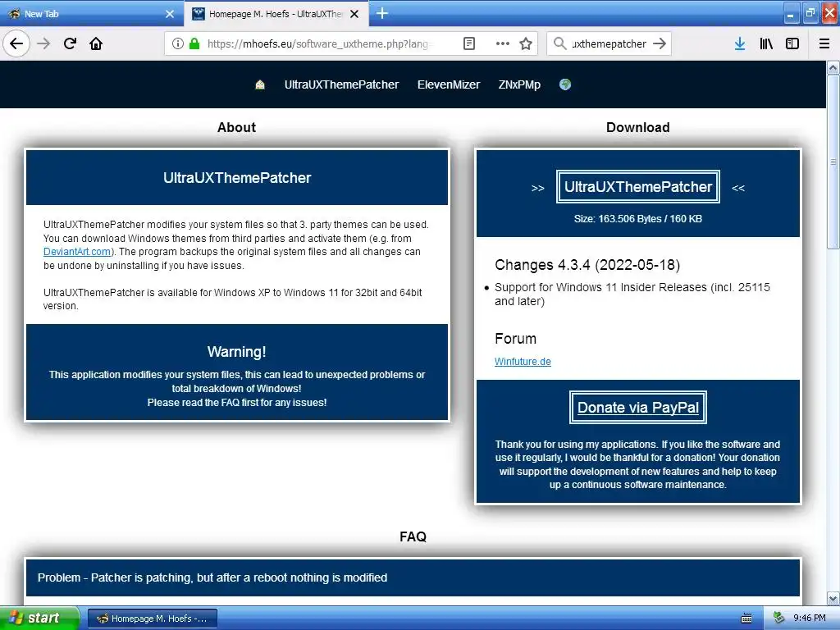Expand FAQ Patcher is patching problem
Screen dimensions: 840x630
413,577
